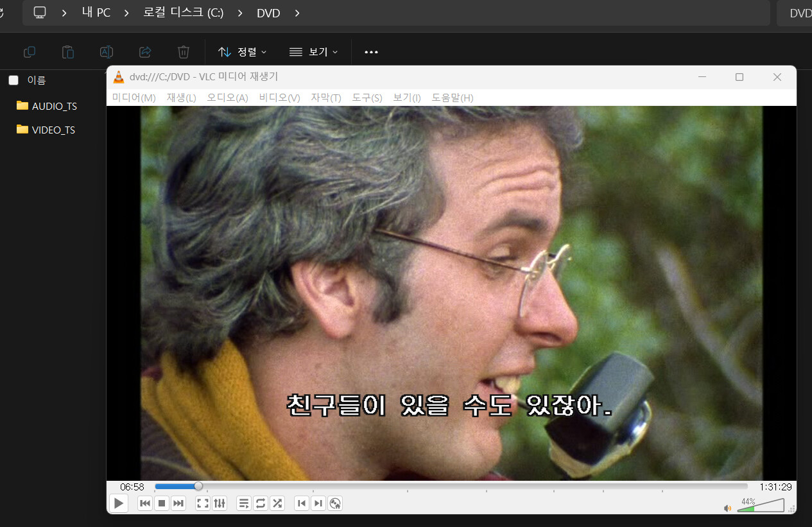
Task: Open the DVD menu disc icon
Action: point(335,503)
